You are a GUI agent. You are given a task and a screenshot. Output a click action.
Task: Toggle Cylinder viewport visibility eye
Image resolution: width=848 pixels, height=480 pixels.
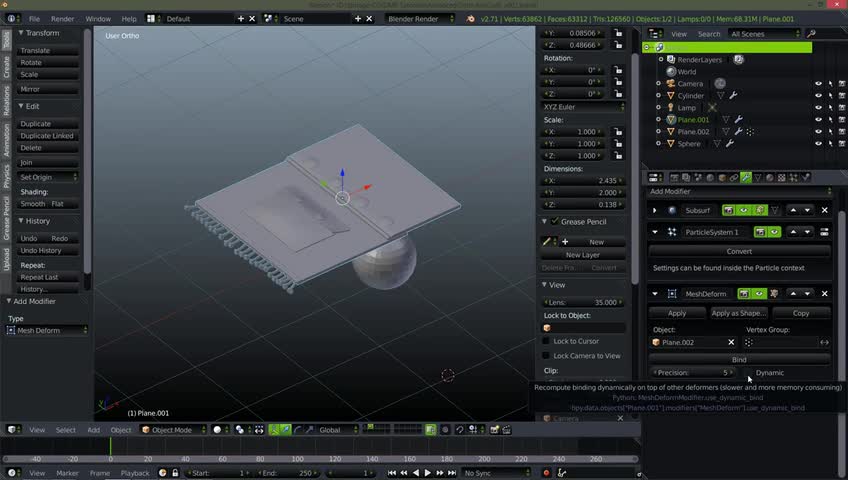click(818, 96)
